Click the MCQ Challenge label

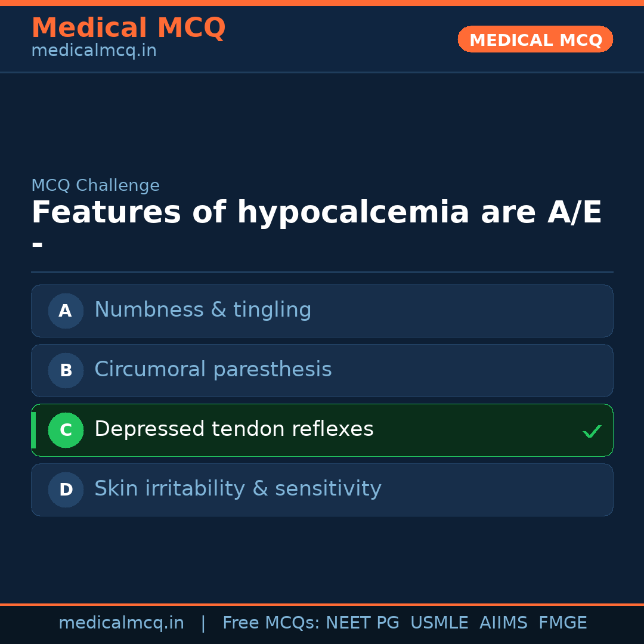95,185
